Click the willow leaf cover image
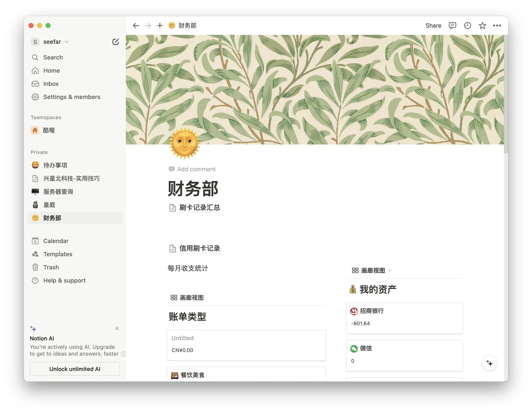This screenshot has height=413, width=532. click(315, 90)
